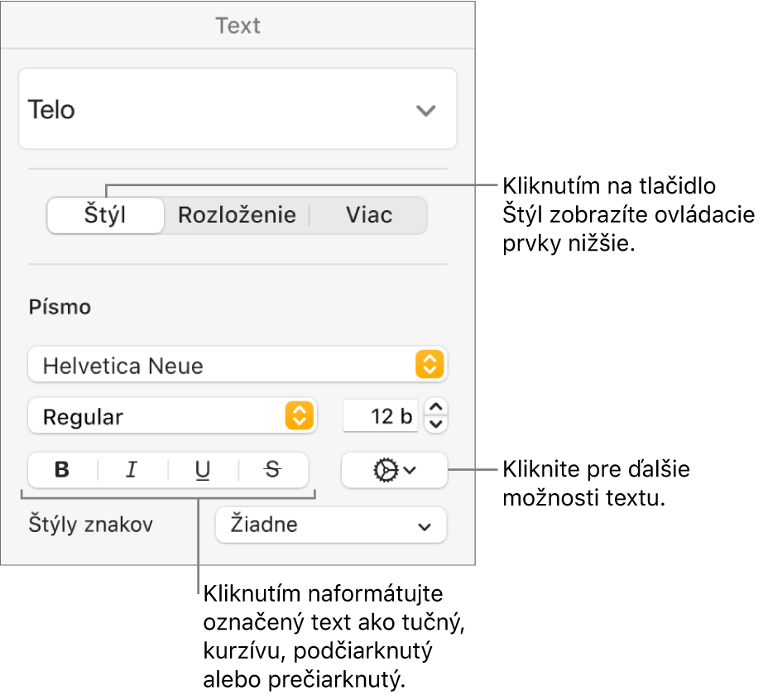Switch to the Štýl tab
This screenshot has height=700, width=768.
105,215
